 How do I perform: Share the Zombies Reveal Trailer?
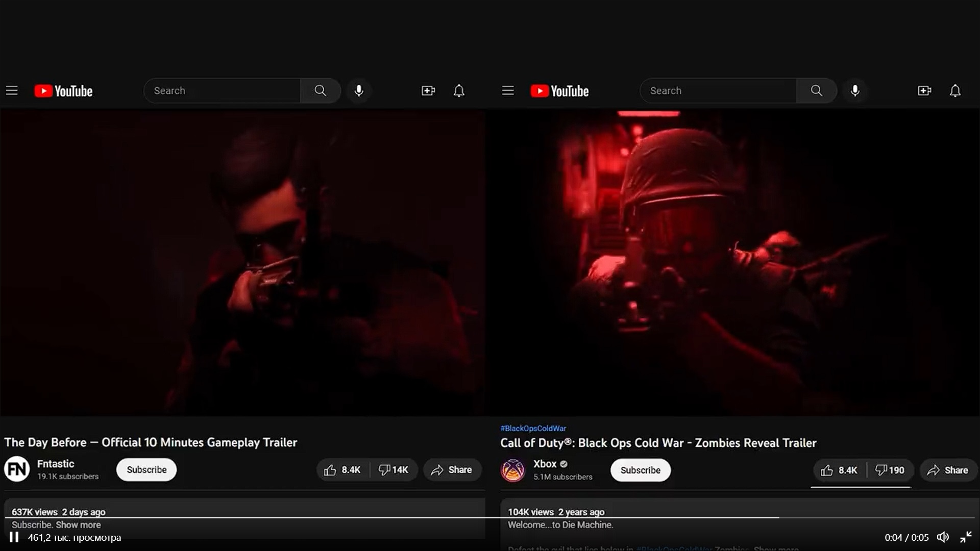click(948, 470)
